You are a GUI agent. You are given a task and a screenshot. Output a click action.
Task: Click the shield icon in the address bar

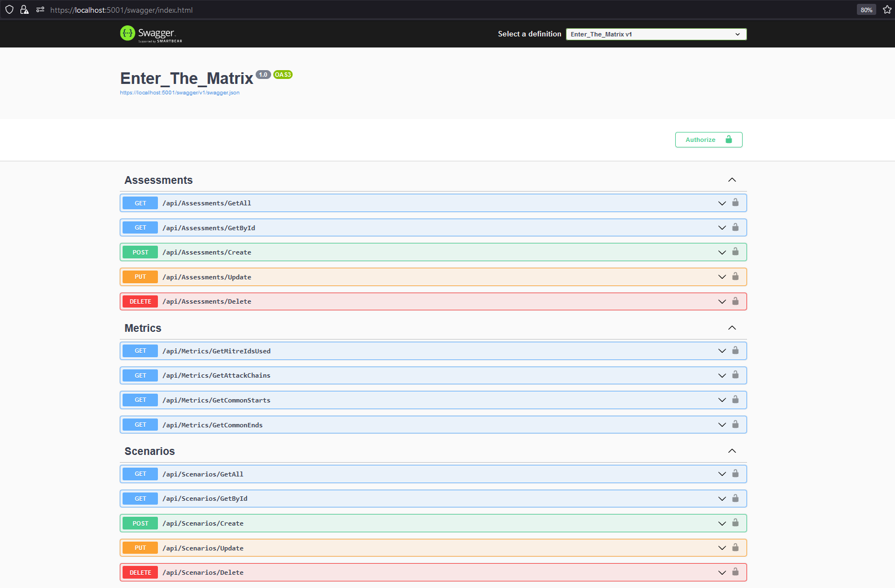pos(9,9)
